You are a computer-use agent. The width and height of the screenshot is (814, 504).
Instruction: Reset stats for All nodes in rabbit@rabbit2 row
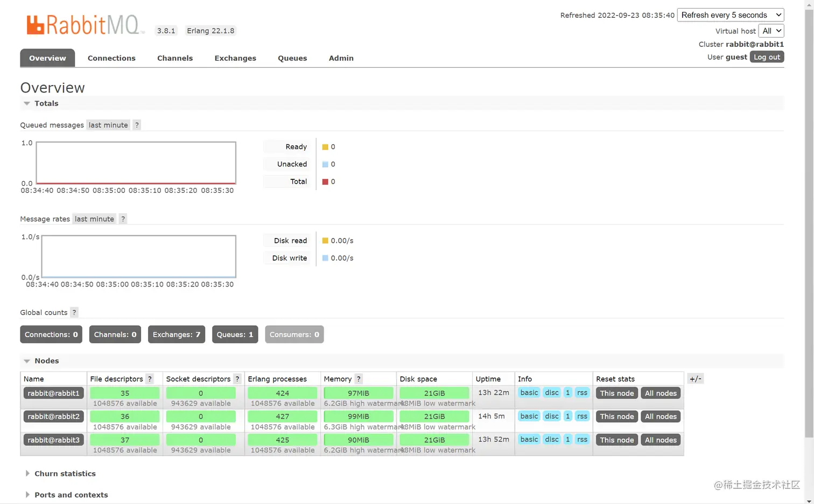point(661,416)
